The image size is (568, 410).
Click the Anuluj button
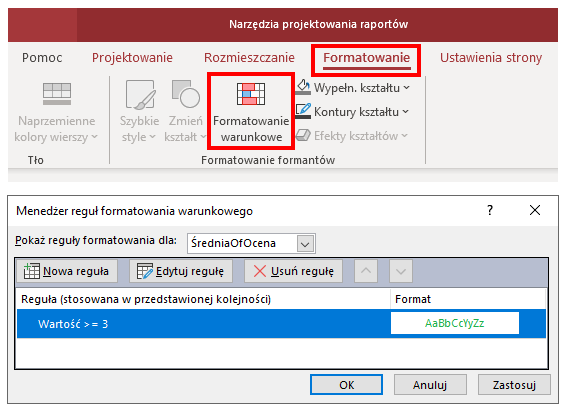[x=430, y=385]
